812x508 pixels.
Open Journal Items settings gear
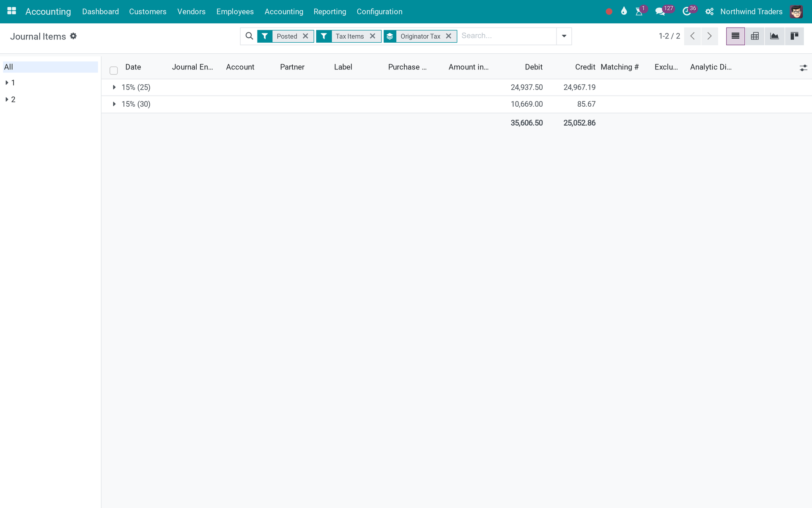point(73,36)
